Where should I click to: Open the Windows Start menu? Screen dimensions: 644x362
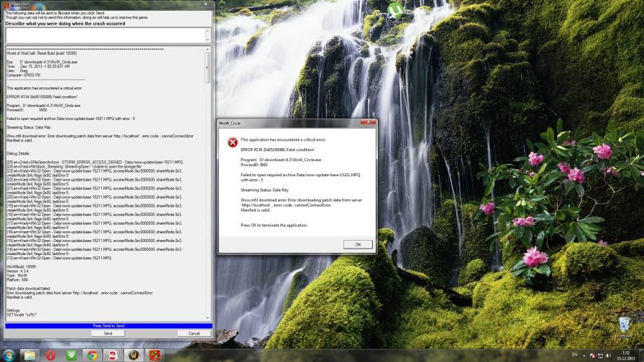point(9,355)
